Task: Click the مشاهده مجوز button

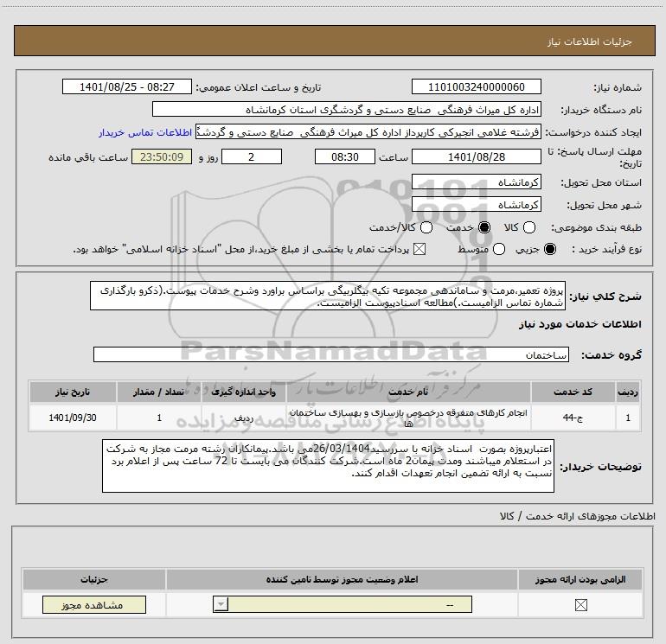Action: (94, 605)
